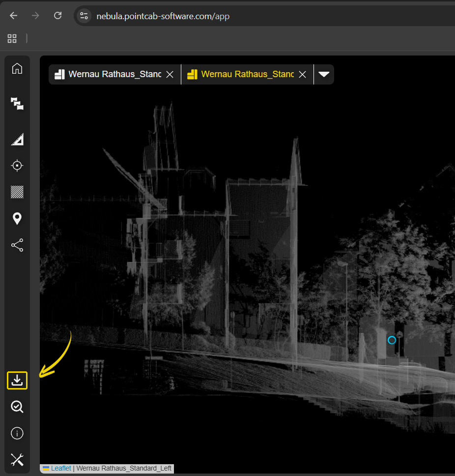Click the browser address bar URL
Viewport: 455px width, 476px height.
coord(163,16)
